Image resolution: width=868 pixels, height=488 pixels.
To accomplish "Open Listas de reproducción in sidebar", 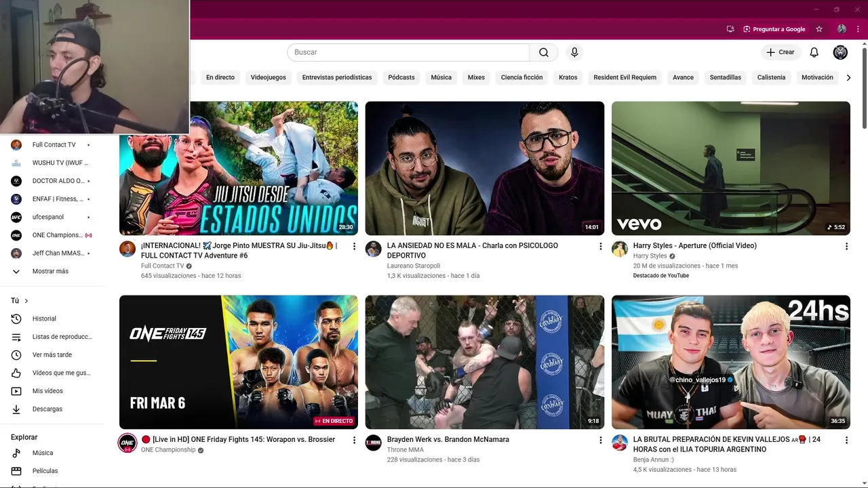I will (52, 336).
